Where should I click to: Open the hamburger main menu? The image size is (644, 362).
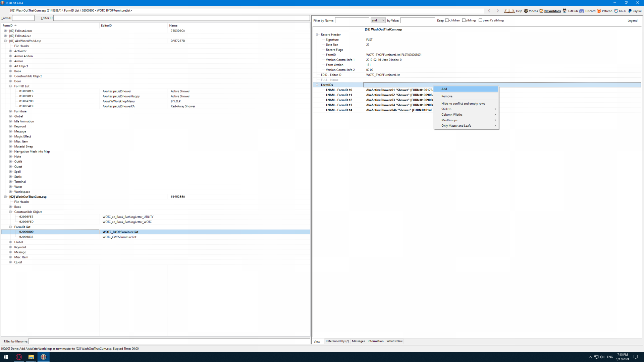pos(5,11)
